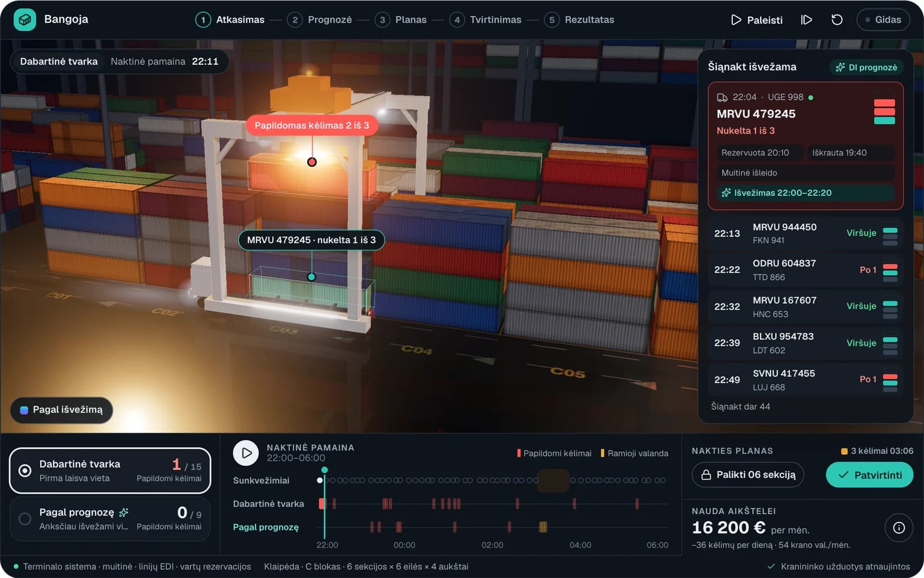The width and height of the screenshot is (924, 578).
Task: Click the timeline playhead at 22:00
Action: point(325,470)
